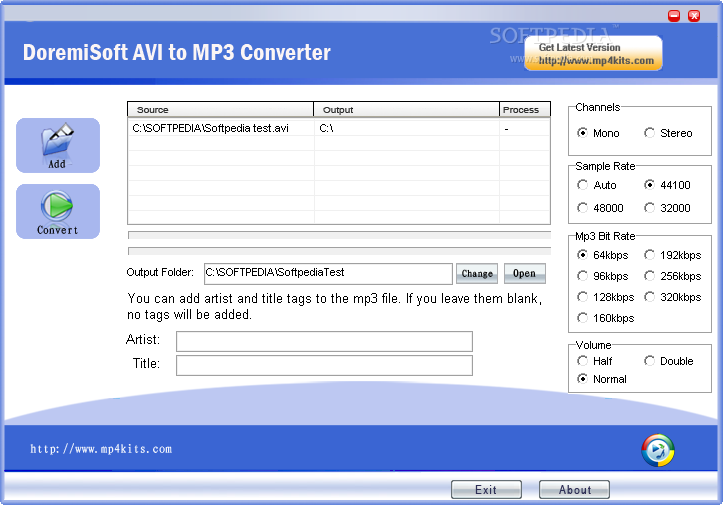723x506 pixels.
Task: Open the output folder
Action: coord(525,274)
